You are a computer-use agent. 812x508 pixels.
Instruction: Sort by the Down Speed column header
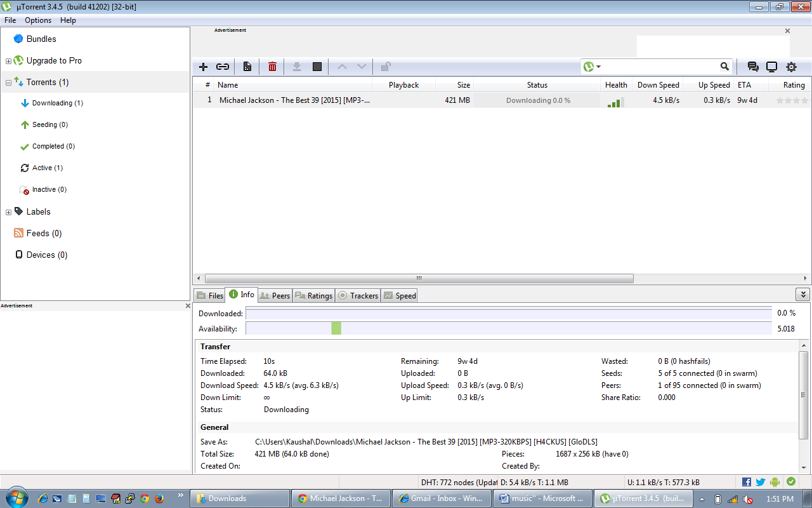(658, 85)
